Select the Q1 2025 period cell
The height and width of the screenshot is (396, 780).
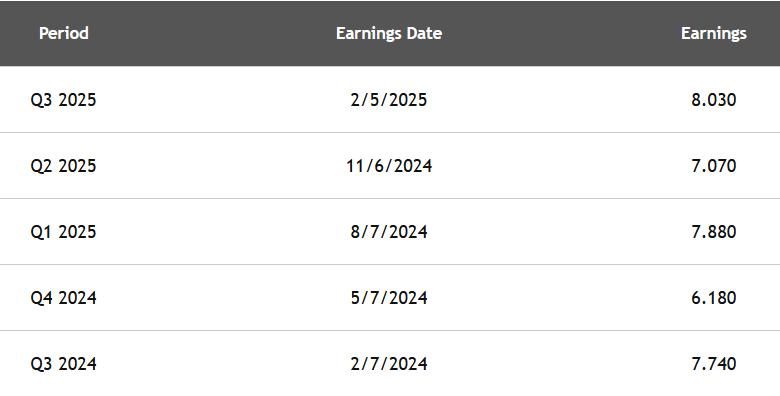(63, 232)
